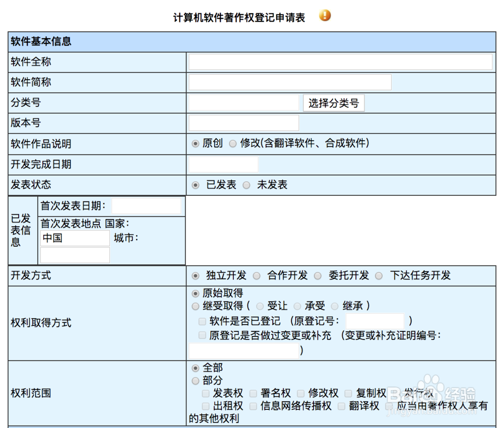Check the 复制权 checkbox

(348, 393)
